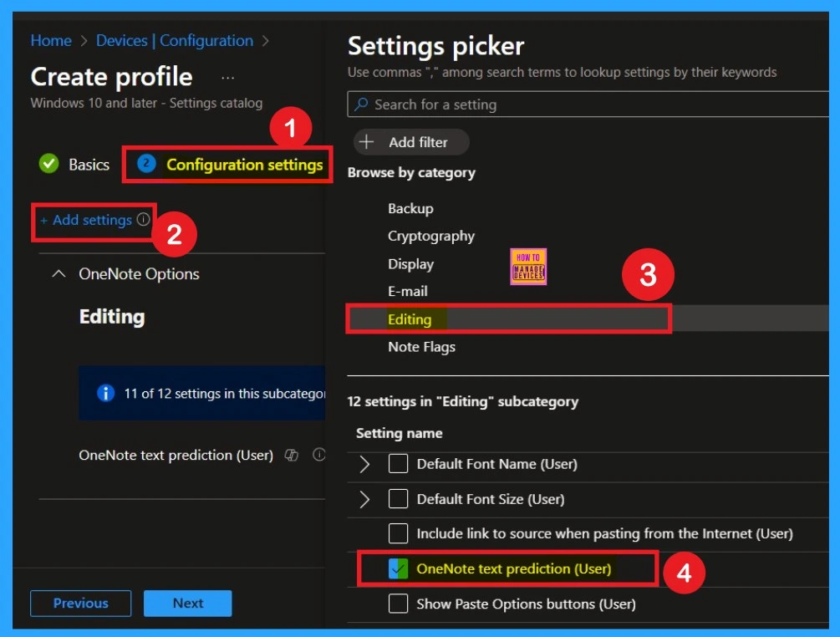Click the blue info icon in settings banner
This screenshot has height=637, width=840.
[x=105, y=393]
